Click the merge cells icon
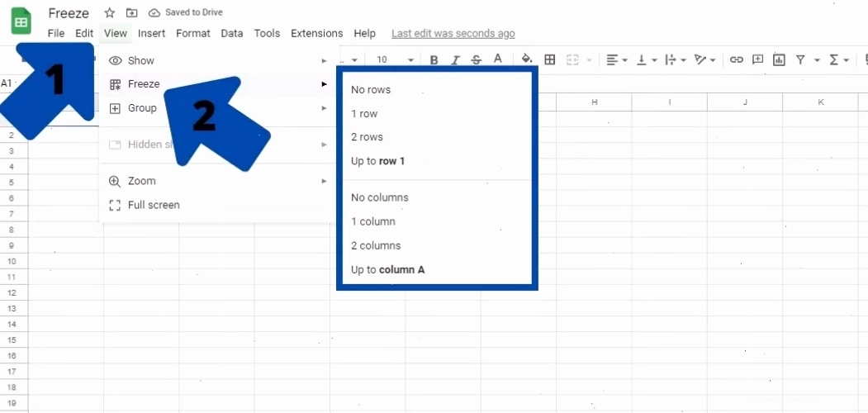This screenshot has width=868, height=413. [572, 59]
